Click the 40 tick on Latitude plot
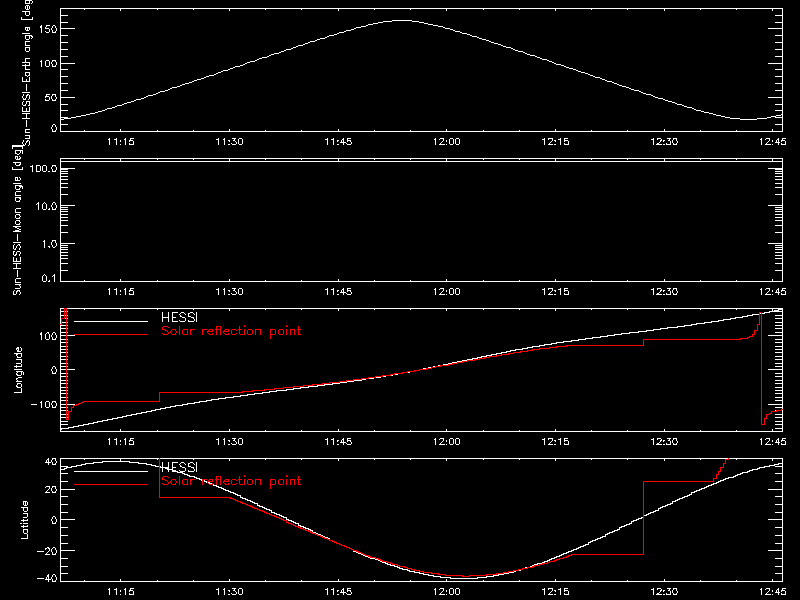800x600 pixels. [x=51, y=462]
